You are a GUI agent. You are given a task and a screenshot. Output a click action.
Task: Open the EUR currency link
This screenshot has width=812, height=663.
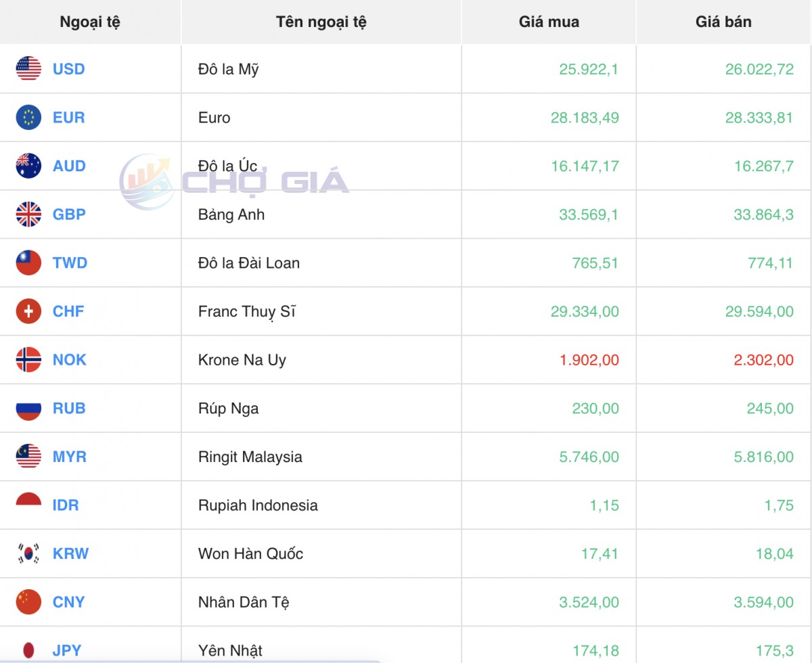click(68, 118)
